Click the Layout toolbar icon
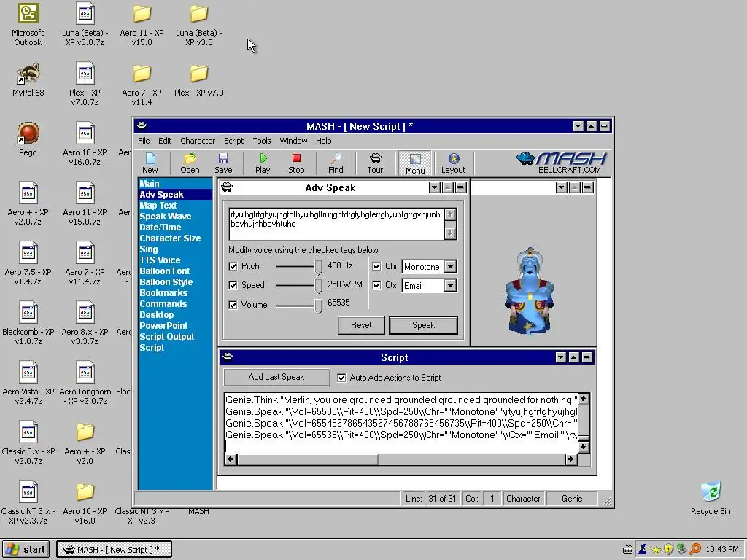 tap(453, 163)
